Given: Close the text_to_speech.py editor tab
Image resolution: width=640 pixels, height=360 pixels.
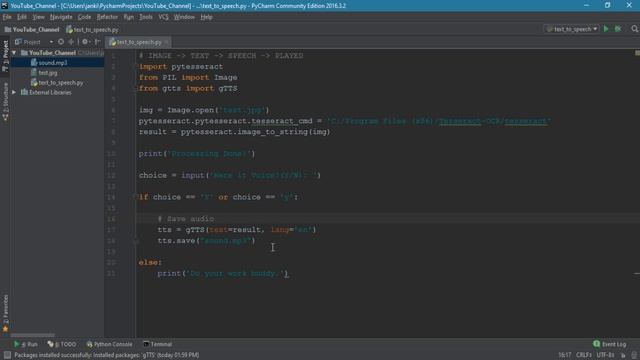Looking at the screenshot, I should (x=167, y=42).
